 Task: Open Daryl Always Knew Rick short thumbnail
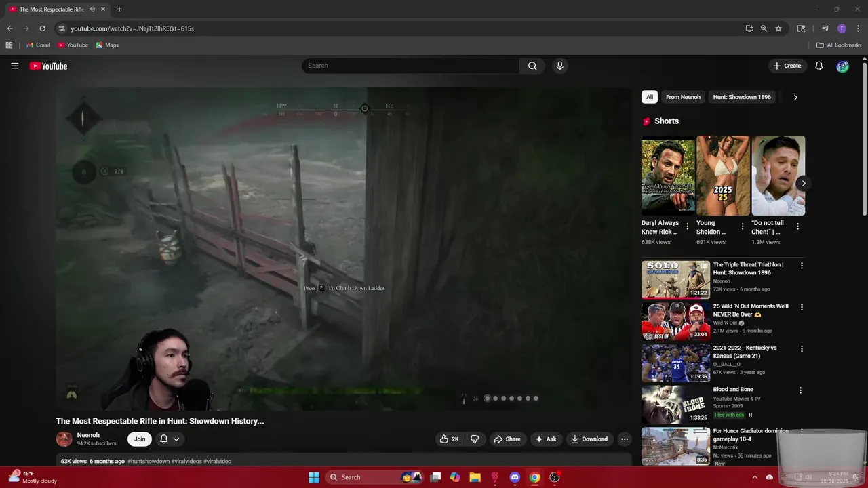[x=668, y=176]
